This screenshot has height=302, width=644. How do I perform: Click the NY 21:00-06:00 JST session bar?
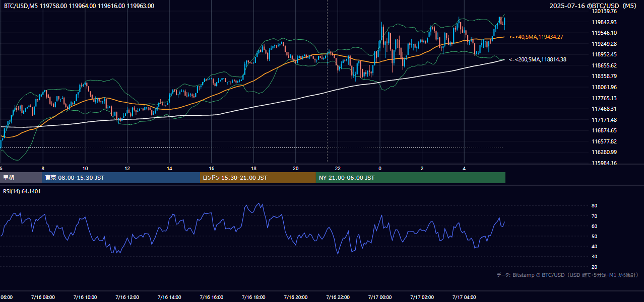(411, 178)
